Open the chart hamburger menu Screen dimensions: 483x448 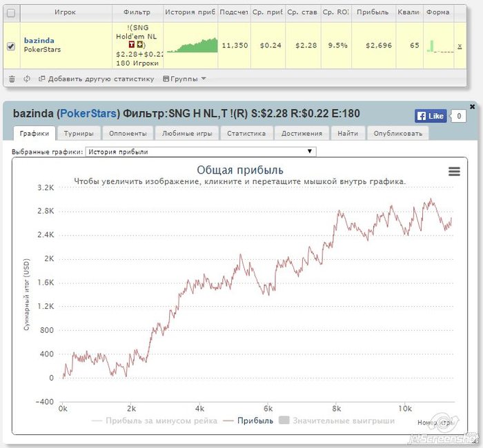click(454, 171)
